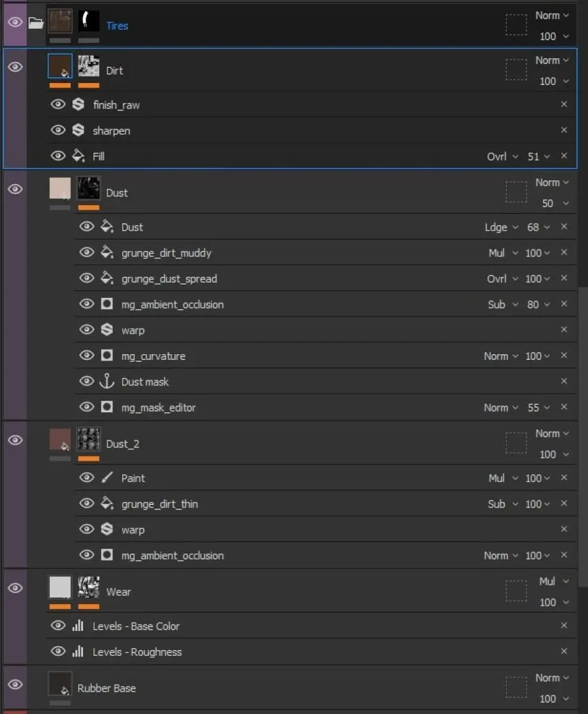
Task: Hide the grunge_dirt_thin effect
Action: (86, 503)
